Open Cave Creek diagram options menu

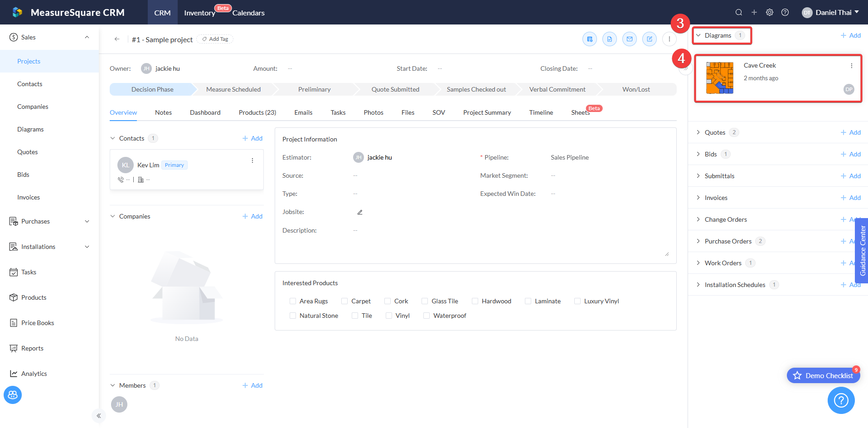tap(852, 66)
